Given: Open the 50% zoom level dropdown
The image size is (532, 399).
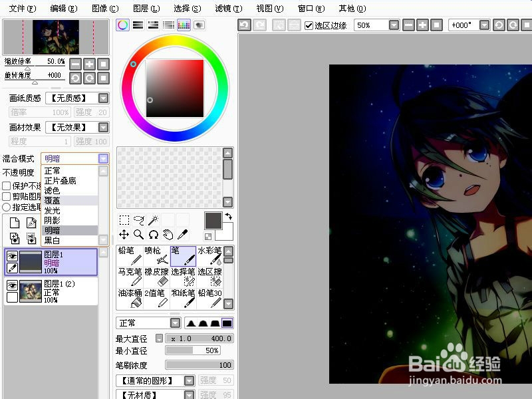Looking at the screenshot, I should [394, 25].
